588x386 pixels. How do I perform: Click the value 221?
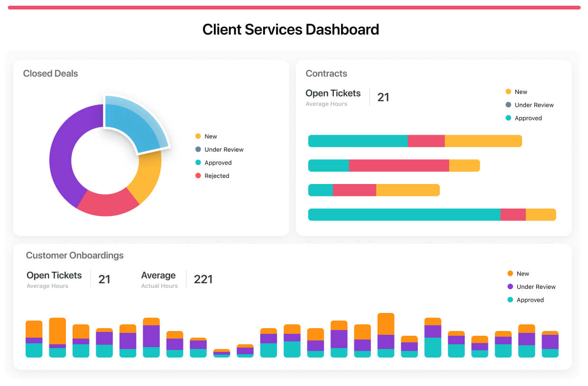point(203,279)
